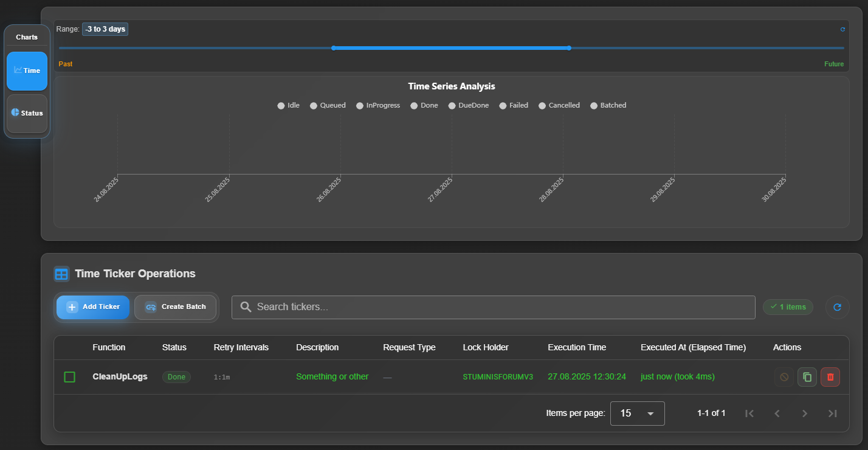Go to the next page arrow
The height and width of the screenshot is (450, 868).
805,414
